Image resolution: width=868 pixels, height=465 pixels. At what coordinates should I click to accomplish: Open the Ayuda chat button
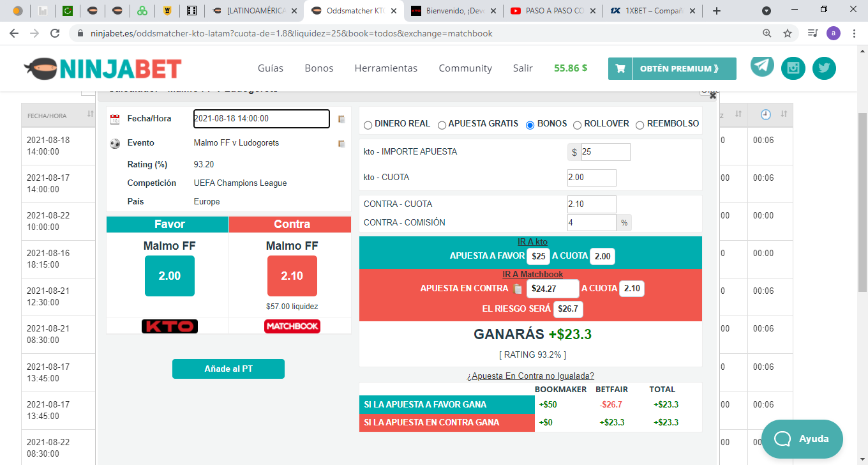(x=802, y=439)
